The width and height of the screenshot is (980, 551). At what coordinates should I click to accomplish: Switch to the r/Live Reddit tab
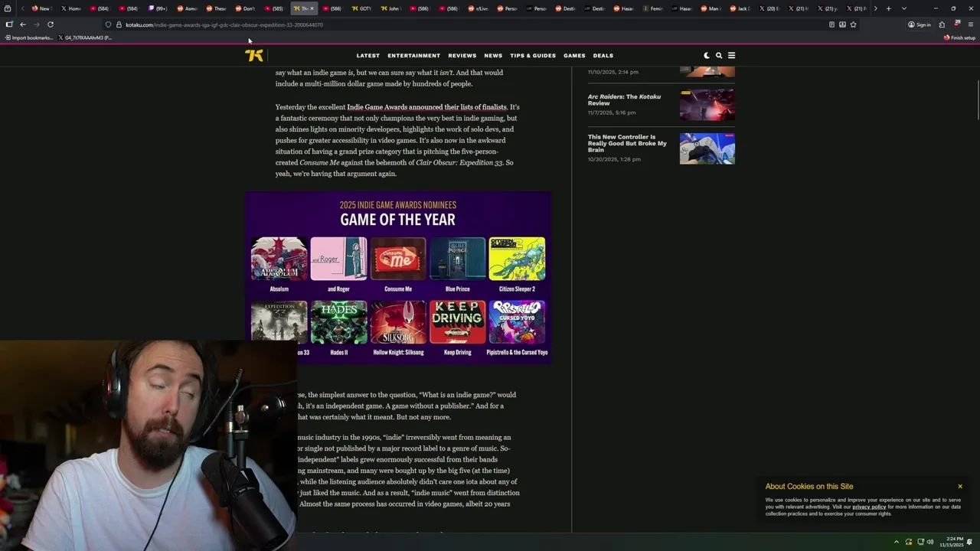[x=478, y=8]
